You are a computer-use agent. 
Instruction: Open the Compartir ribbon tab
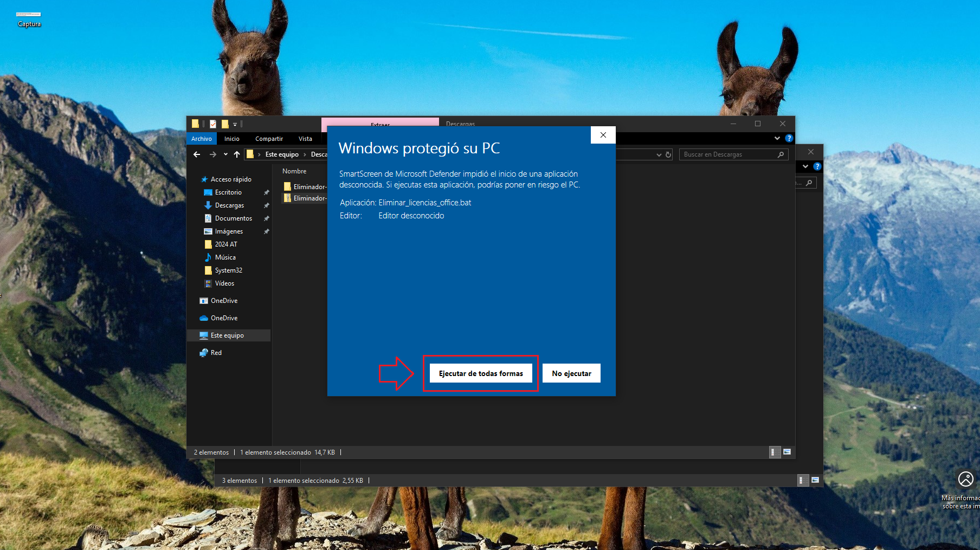coord(269,139)
